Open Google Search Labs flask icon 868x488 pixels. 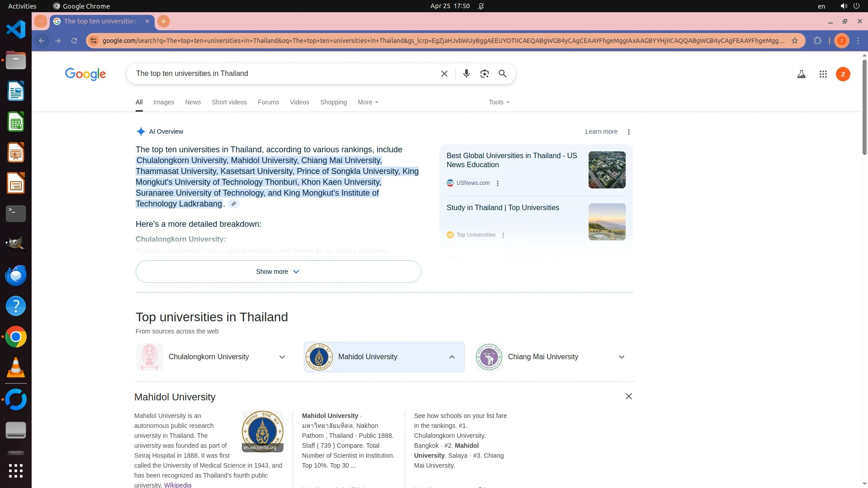pos(801,74)
